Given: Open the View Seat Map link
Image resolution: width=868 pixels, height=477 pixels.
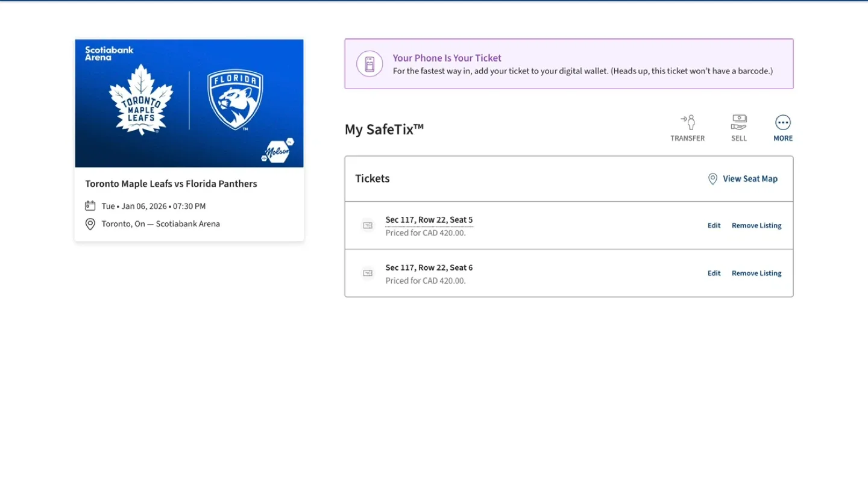Looking at the screenshot, I should (x=750, y=178).
